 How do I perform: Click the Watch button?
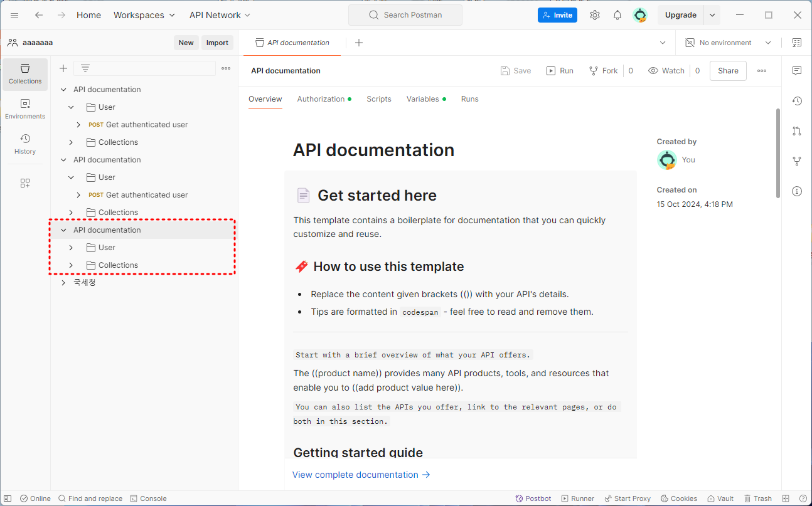pyautogui.click(x=666, y=71)
